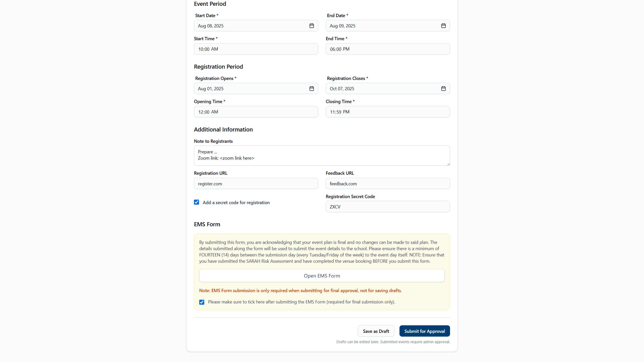Click the Registration Secret Code field
Screen dimensions: 644x362
tap(388, 207)
